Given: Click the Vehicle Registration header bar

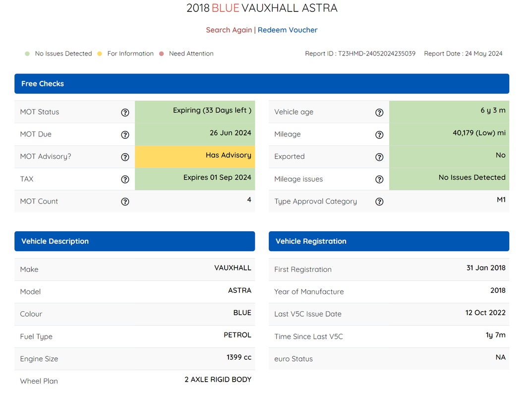Looking at the screenshot, I should pos(389,241).
